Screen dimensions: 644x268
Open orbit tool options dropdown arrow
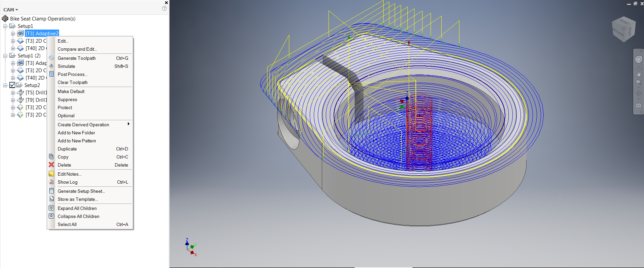pos(638,99)
